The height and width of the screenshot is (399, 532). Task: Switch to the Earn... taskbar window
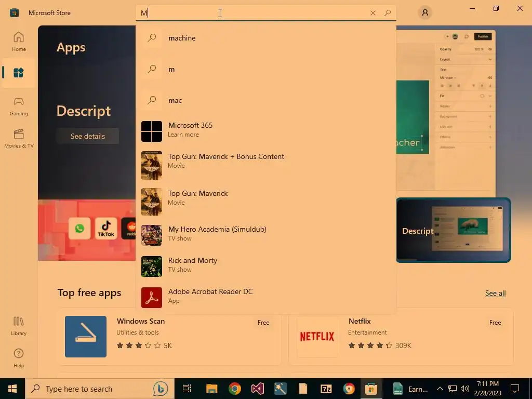tap(410, 389)
